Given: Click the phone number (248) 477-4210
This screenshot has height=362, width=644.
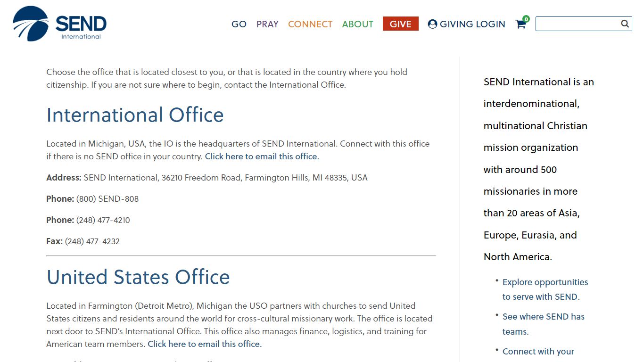Looking at the screenshot, I should (103, 220).
